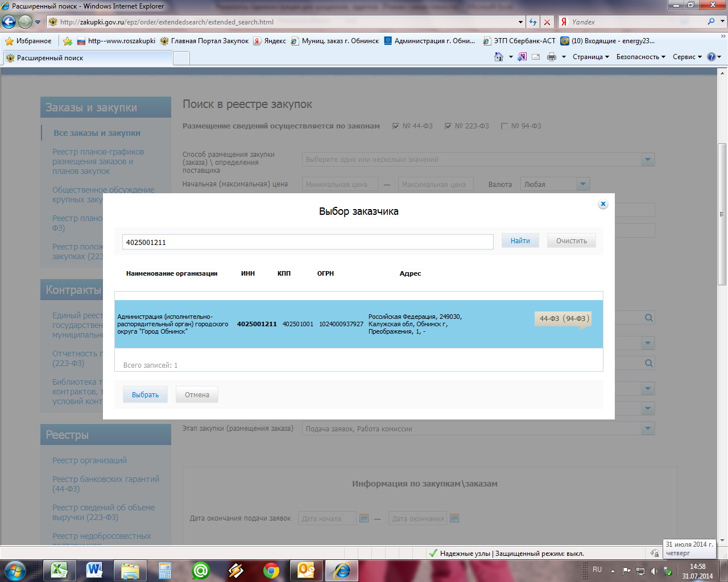Viewport: 728px width, 582px height.
Task: Expand the Способ размещения закупки dropdown
Action: [x=647, y=160]
